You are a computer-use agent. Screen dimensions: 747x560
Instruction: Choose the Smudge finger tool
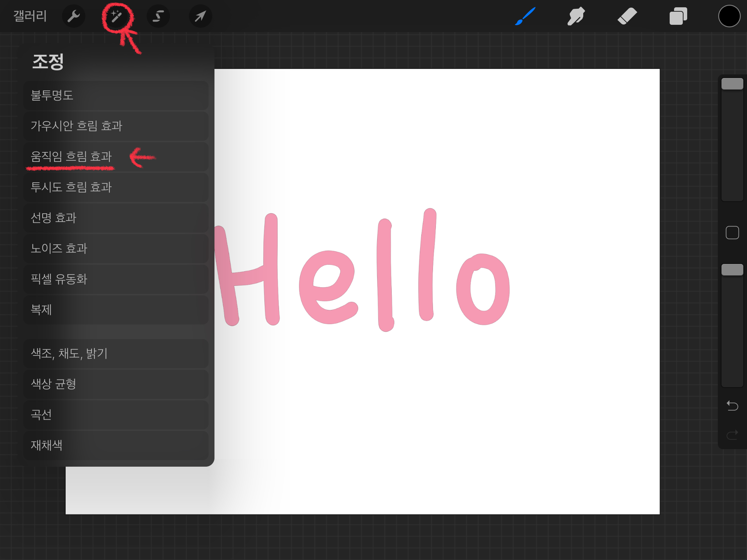point(576,16)
